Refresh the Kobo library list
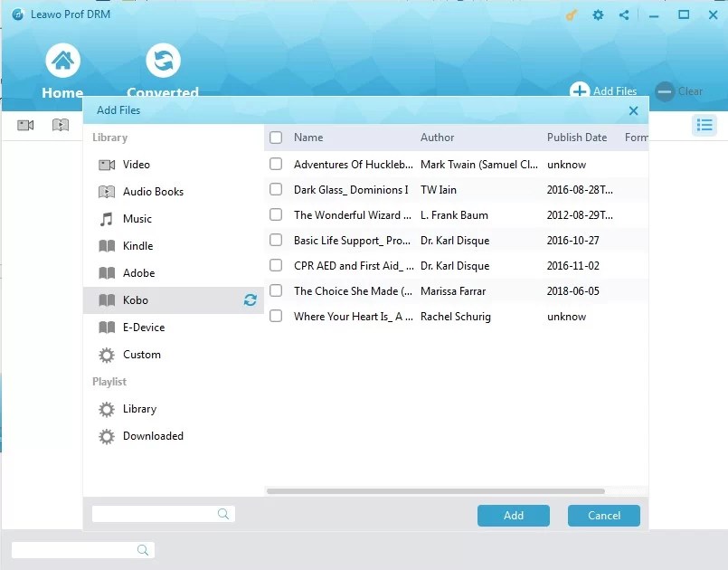 (251, 299)
